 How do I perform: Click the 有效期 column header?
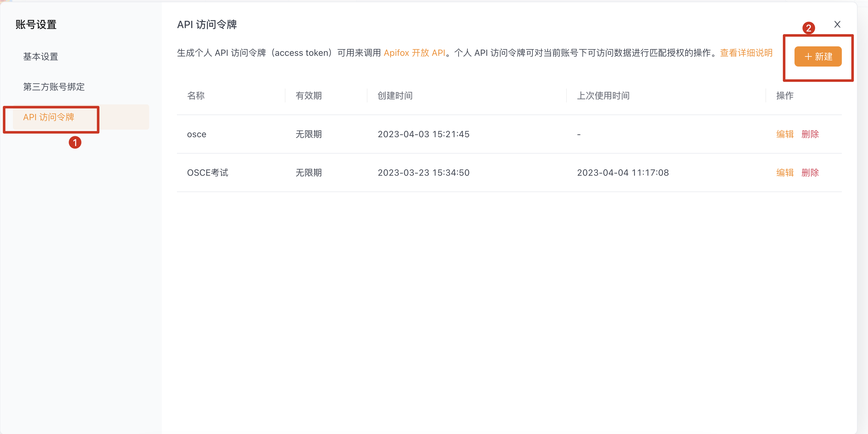[x=309, y=96]
